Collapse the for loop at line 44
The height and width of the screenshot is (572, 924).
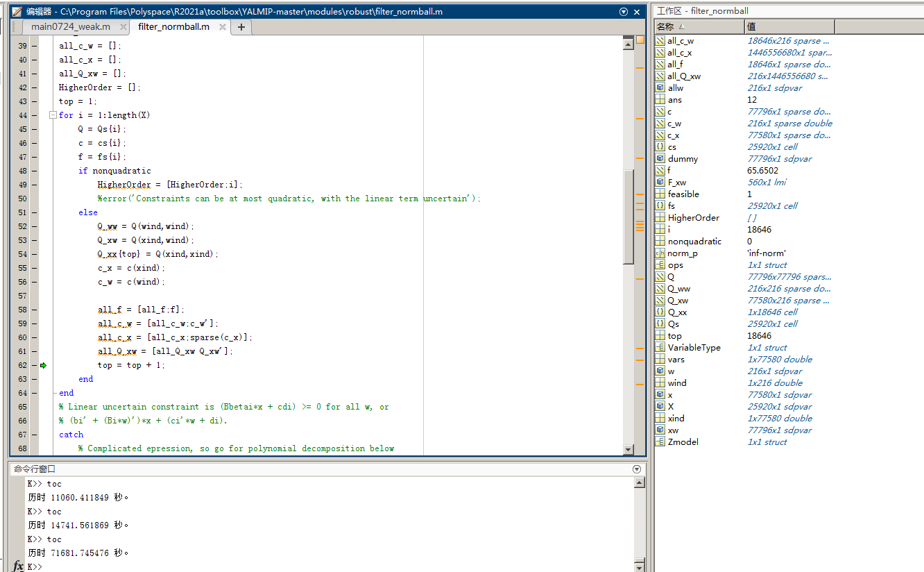click(53, 115)
